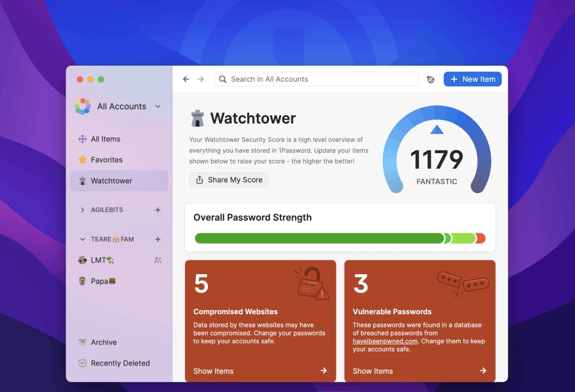This screenshot has width=575, height=392.
Task: Click the crossed-out bug icon near the search bar
Action: tap(430, 79)
